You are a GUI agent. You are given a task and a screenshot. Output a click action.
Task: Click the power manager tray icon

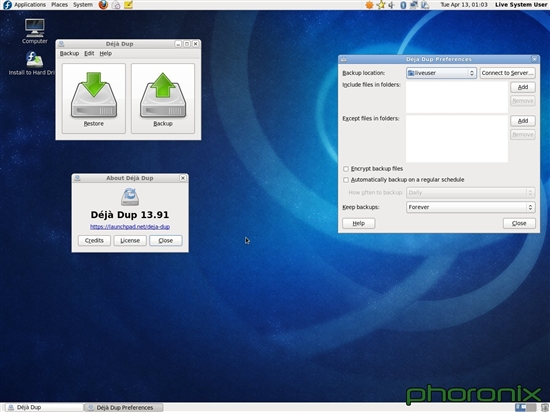(425, 5)
